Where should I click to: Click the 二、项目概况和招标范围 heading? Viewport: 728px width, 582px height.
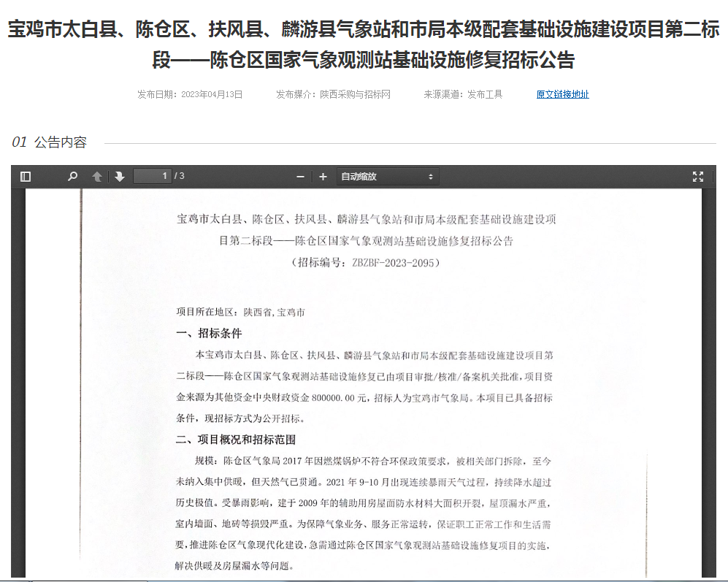point(236,440)
